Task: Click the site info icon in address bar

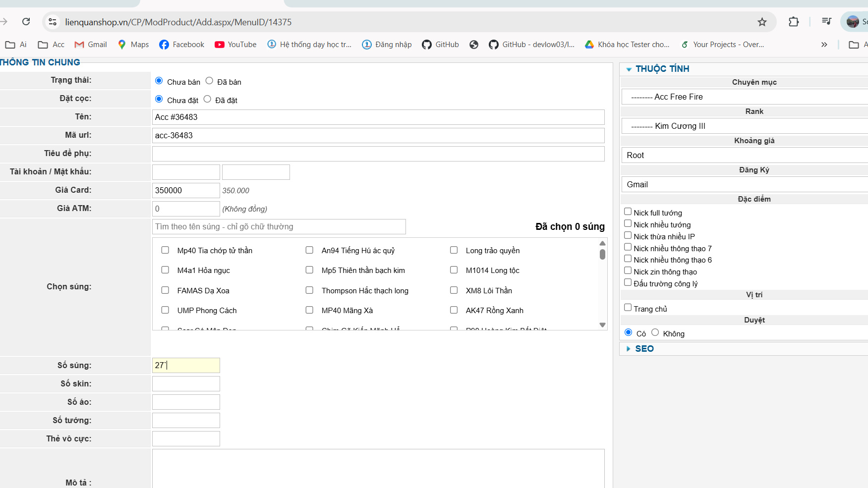Action: pyautogui.click(x=53, y=22)
